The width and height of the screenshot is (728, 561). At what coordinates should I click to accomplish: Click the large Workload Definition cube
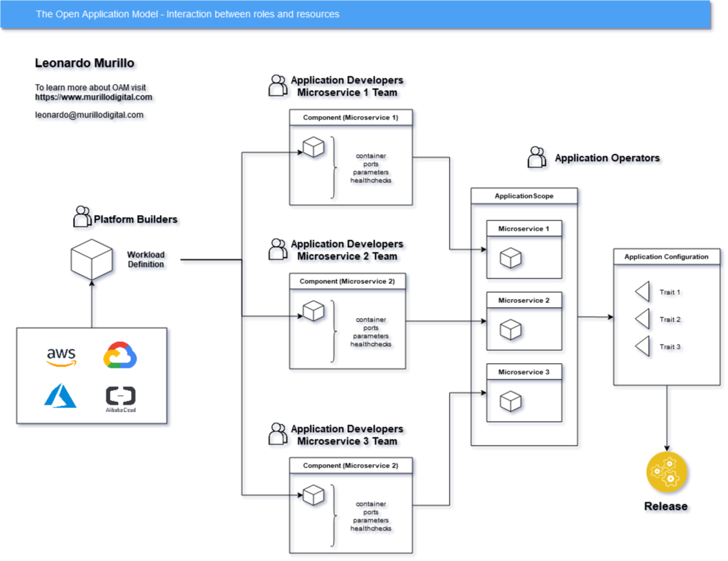coord(91,259)
